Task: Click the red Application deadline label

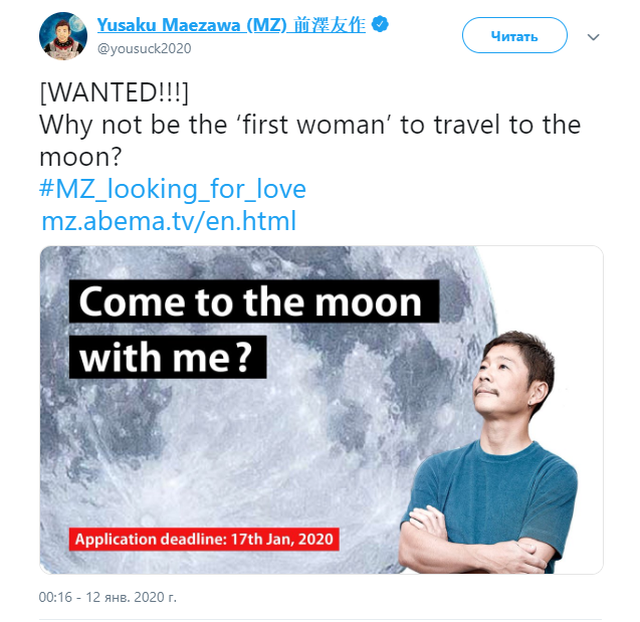Action: click(x=204, y=539)
